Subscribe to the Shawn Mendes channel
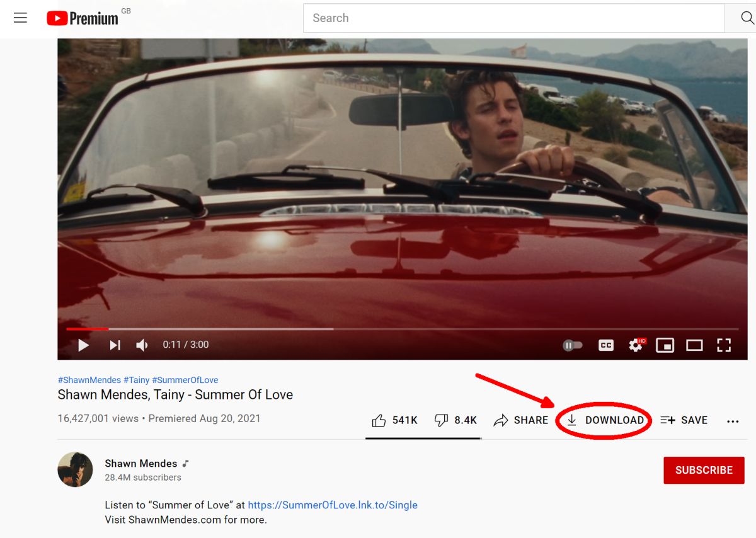 [704, 470]
